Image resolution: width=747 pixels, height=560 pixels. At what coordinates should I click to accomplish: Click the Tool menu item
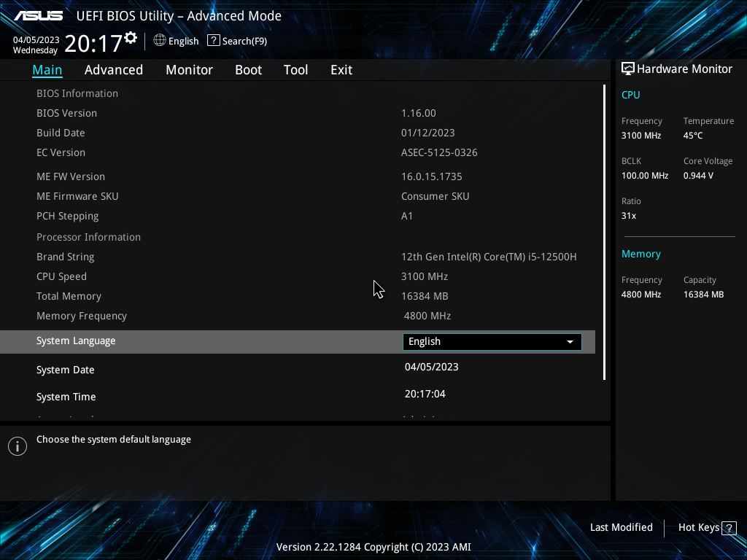pos(295,69)
